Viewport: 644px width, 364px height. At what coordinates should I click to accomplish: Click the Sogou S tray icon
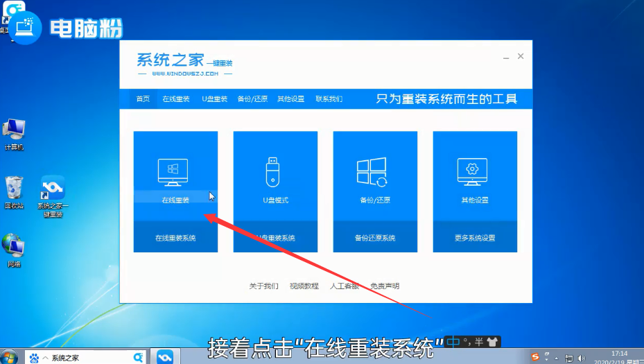pyautogui.click(x=535, y=356)
